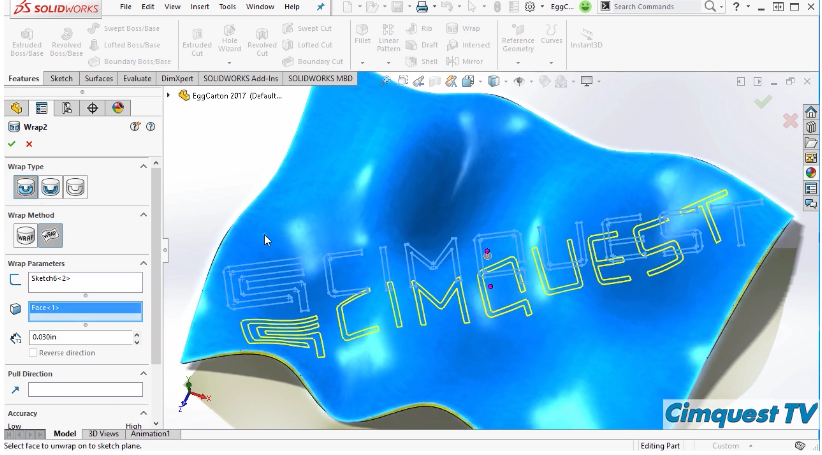Cancel Wrap2 with the red X in panel

point(29,144)
